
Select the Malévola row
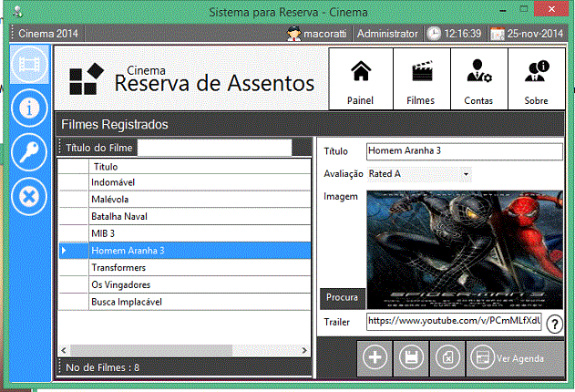[x=184, y=199]
